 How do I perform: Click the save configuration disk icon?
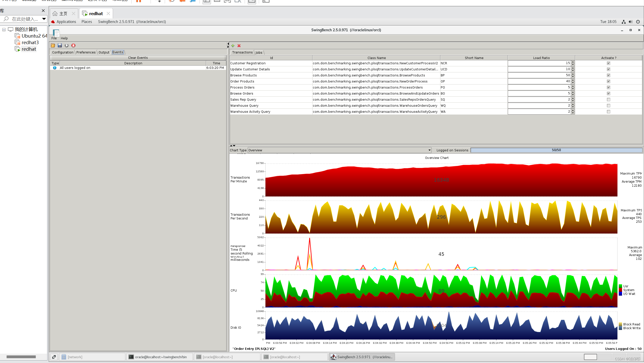point(60,46)
